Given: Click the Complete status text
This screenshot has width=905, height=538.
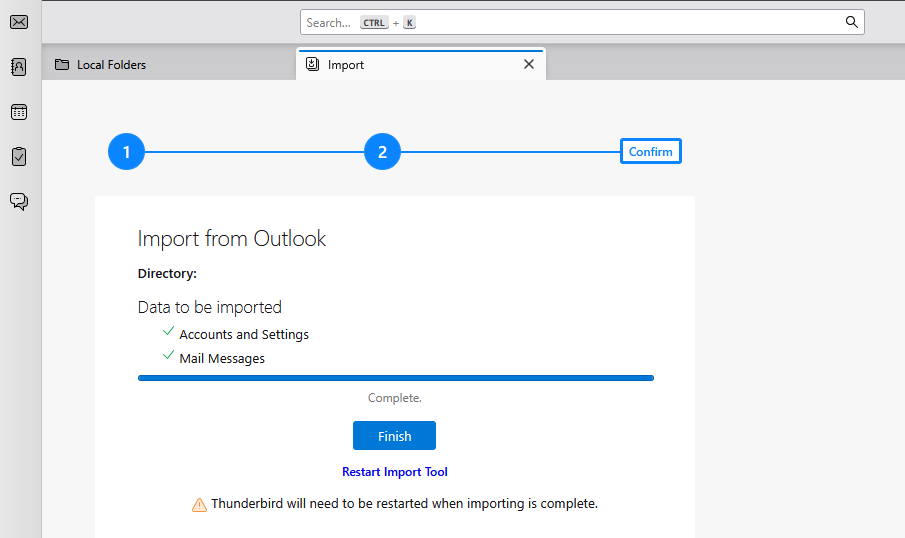Looking at the screenshot, I should click(x=395, y=398).
